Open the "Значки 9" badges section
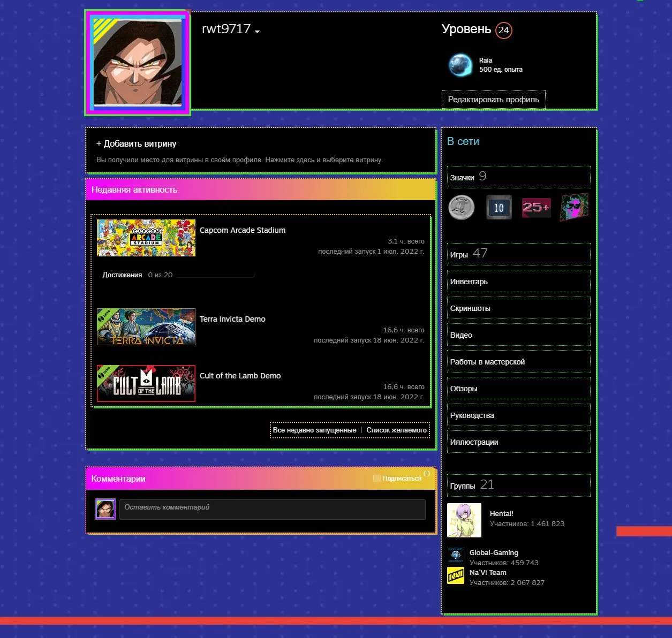The width and height of the screenshot is (672, 638). point(519,177)
